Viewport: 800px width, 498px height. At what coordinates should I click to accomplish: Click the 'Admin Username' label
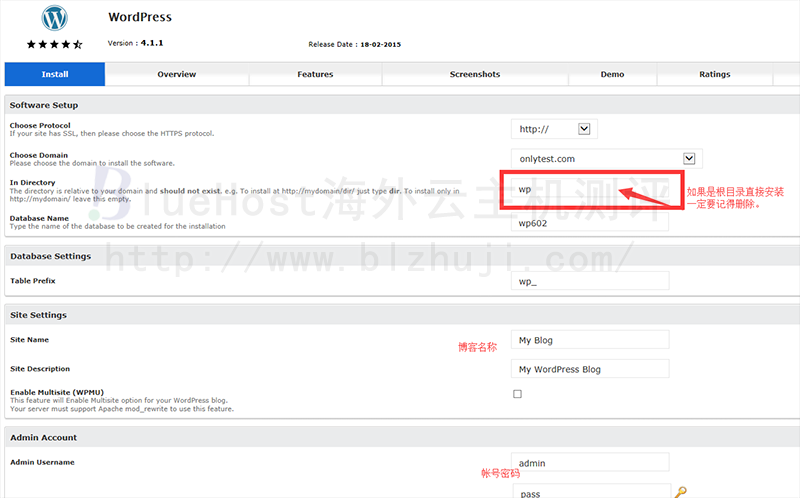pyautogui.click(x=42, y=462)
